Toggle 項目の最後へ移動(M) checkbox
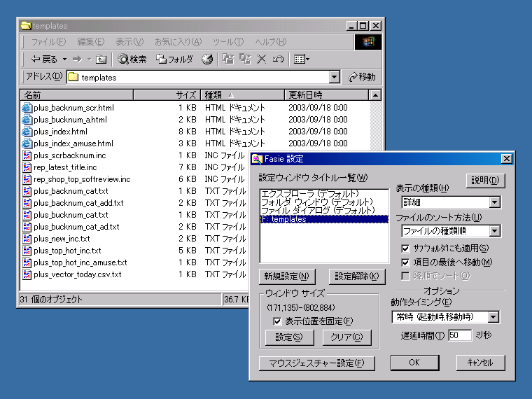This screenshot has height=399, width=532. tap(405, 262)
